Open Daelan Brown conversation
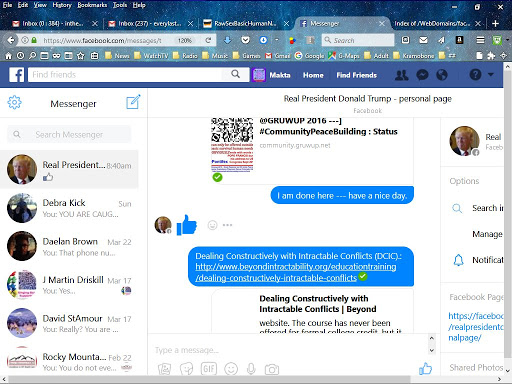The image size is (512, 384). coord(69,246)
